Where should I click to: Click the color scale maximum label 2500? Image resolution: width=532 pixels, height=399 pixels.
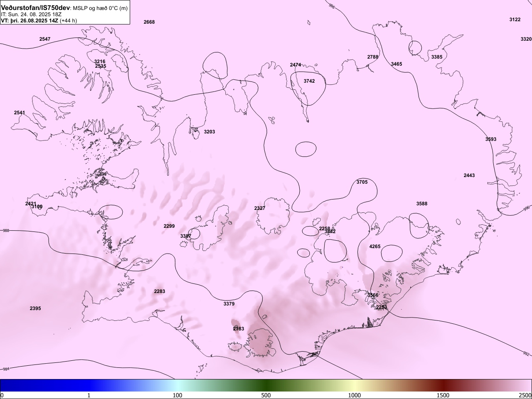[525, 395]
